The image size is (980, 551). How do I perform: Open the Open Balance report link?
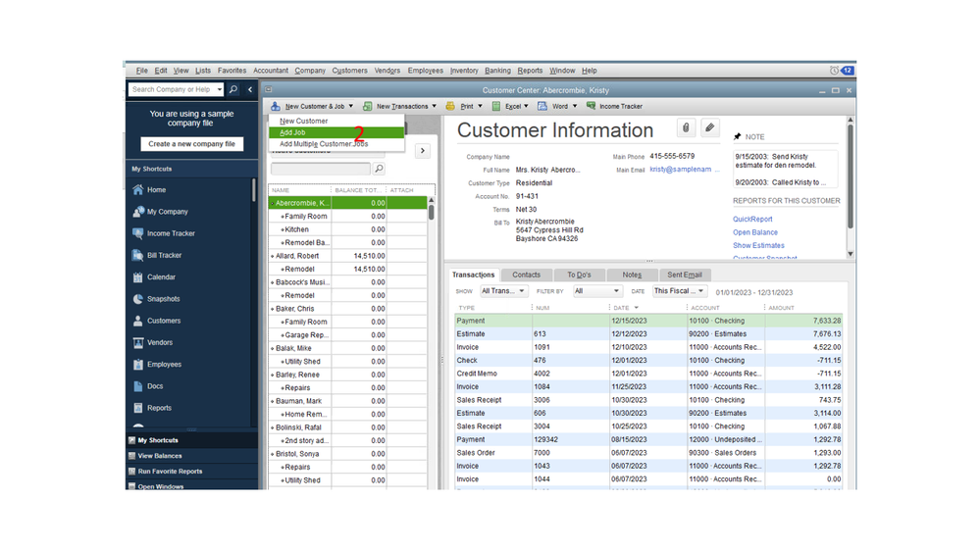755,232
